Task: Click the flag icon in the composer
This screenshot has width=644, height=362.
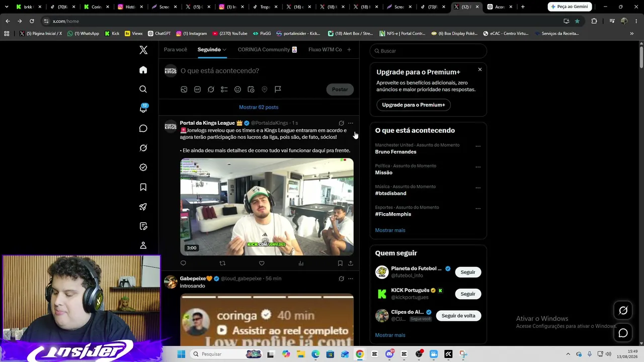Action: (278, 89)
